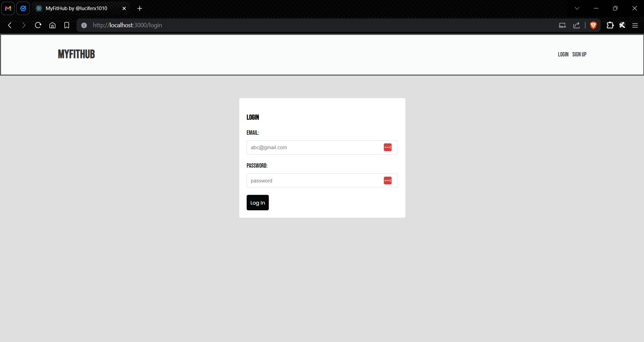Image resolution: width=644 pixels, height=342 pixels.
Task: Go to the browser home page
Action: [x=52, y=25]
